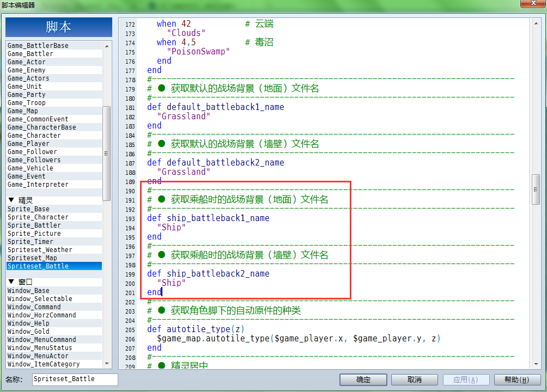
Task: Open the Game_Enemy script
Action: (x=54, y=70)
